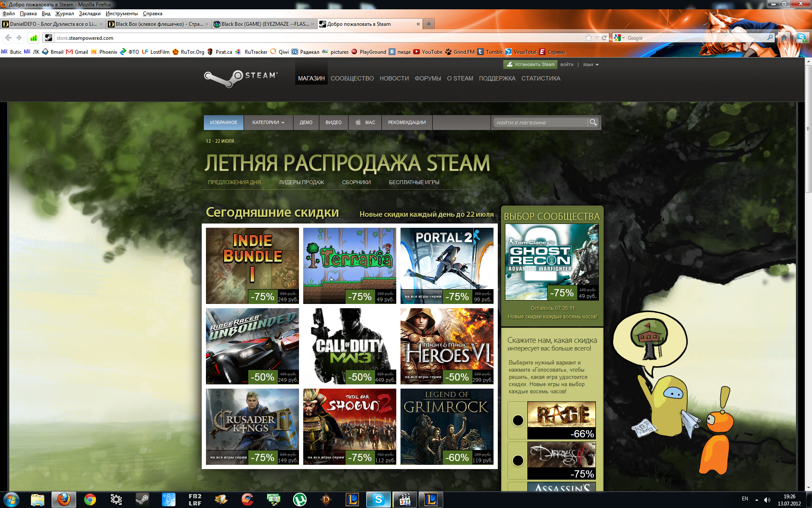Open the Indie Bundle I deal tile

pos(252,266)
